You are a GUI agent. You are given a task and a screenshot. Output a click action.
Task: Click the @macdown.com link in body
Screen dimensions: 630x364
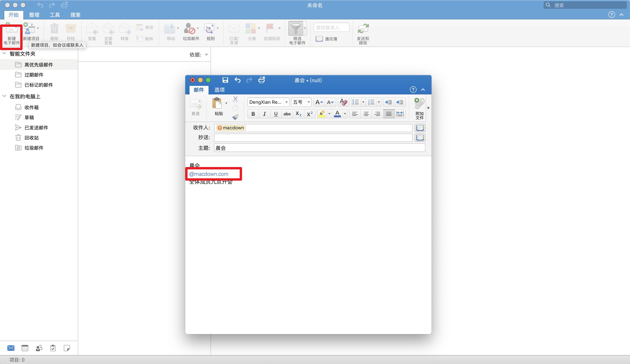click(209, 174)
